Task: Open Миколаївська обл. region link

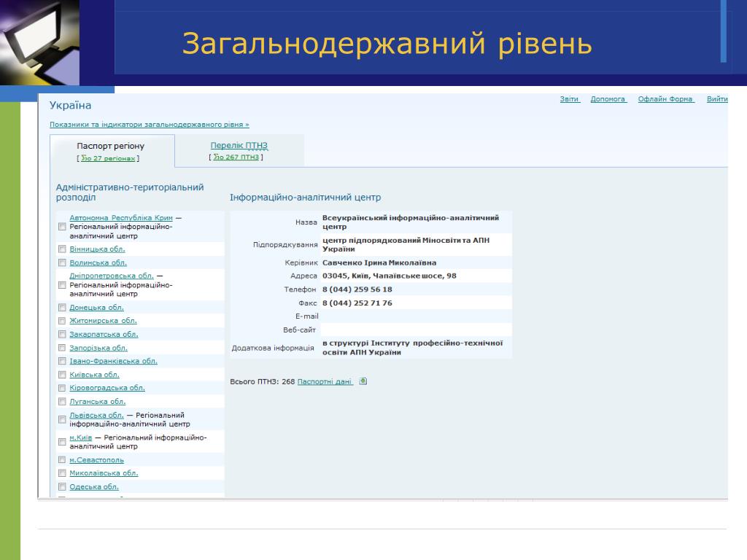Action: 104,472
